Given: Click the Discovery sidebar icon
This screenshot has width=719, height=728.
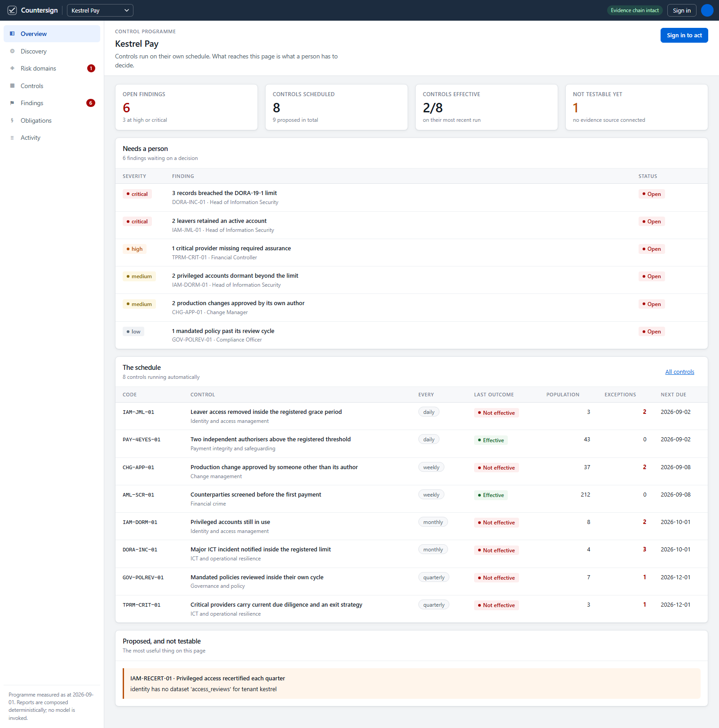Looking at the screenshot, I should pyautogui.click(x=12, y=51).
